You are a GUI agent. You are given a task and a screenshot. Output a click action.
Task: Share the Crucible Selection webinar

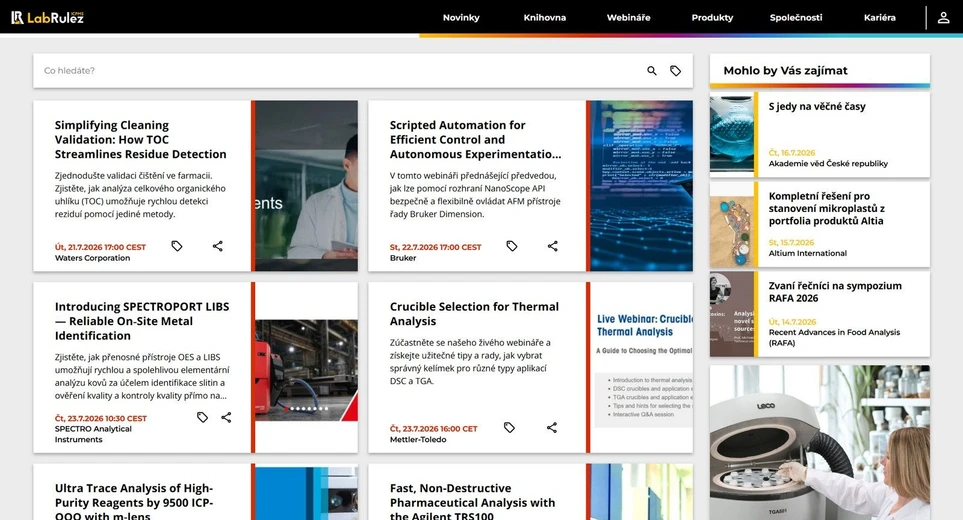click(x=552, y=427)
